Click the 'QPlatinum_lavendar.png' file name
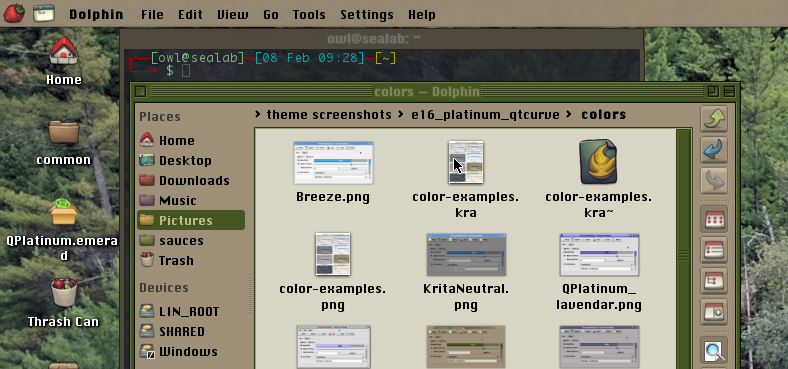This screenshot has width=788, height=369. coord(599,297)
